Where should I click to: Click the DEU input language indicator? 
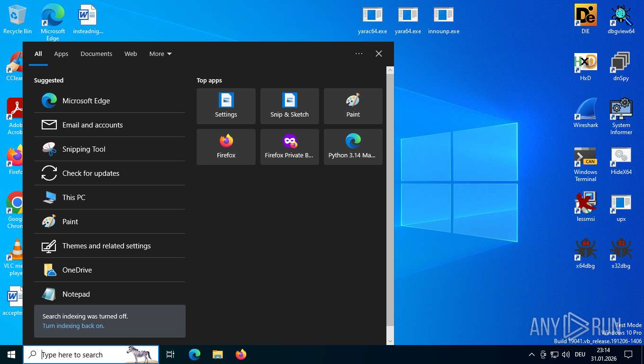(580, 355)
